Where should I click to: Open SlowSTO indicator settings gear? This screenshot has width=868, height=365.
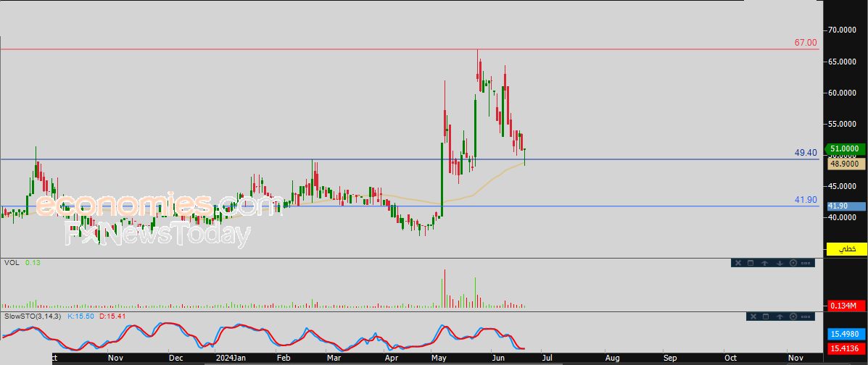[793, 316]
